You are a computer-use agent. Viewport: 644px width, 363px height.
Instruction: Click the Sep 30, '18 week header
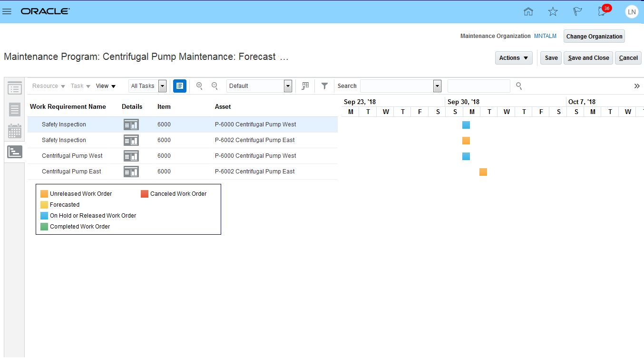point(464,102)
